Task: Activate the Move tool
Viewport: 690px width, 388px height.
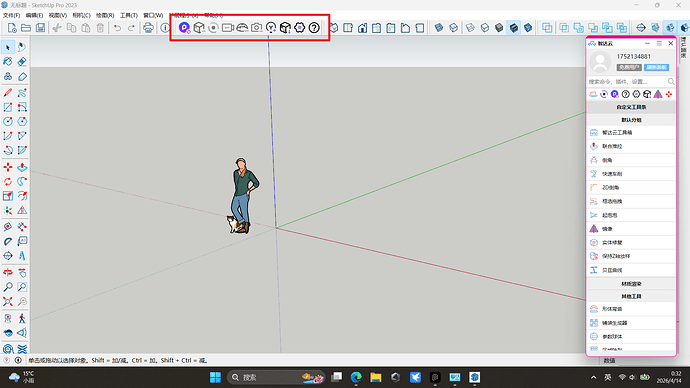Action: (8, 167)
